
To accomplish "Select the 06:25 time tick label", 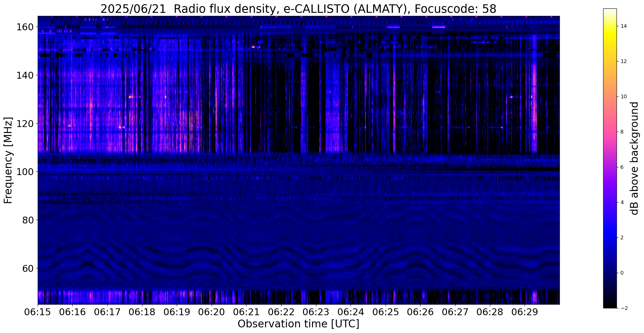I will click(x=386, y=312).
